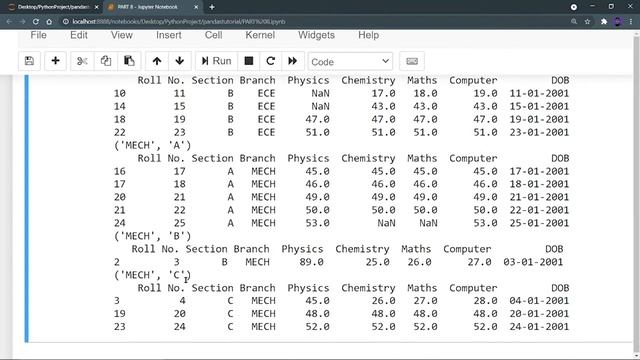Click DOB value 15-01-2001
640x360 pixels.
(x=539, y=106)
